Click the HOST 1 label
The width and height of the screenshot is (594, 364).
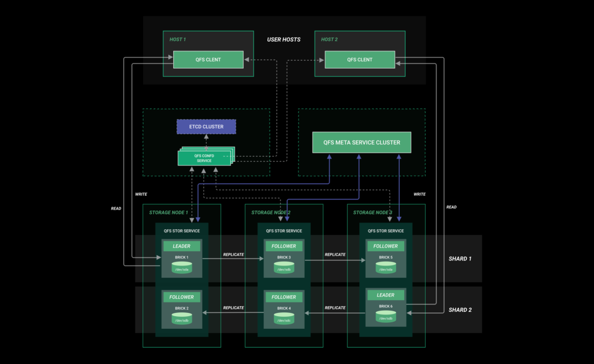coord(178,40)
